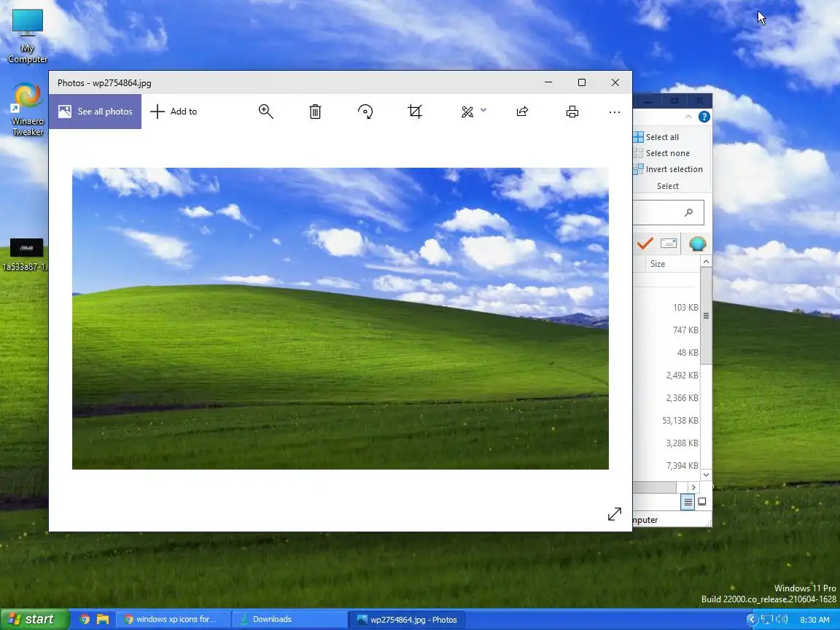Open the See more three-dots menu

tap(615, 112)
